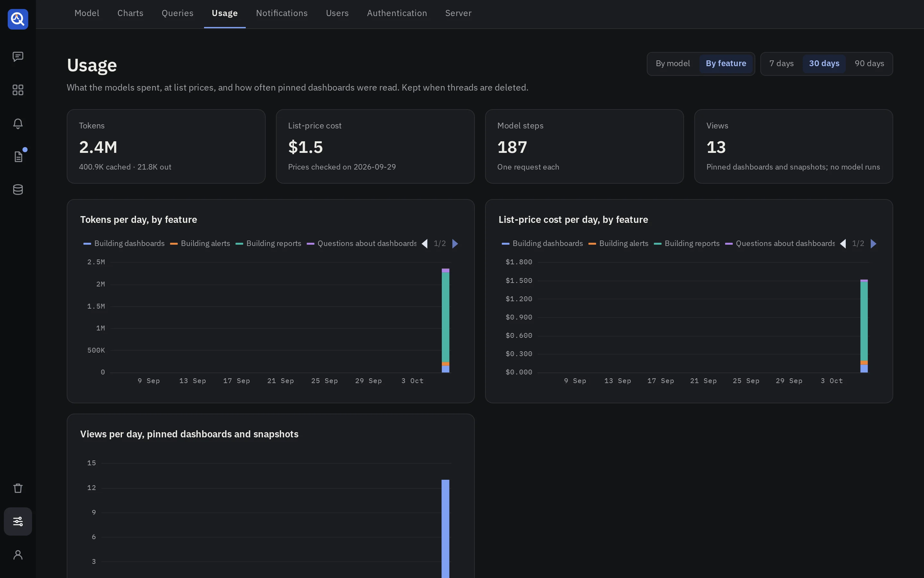Toggle Building reports series in Tokens chart
924x578 pixels.
269,243
